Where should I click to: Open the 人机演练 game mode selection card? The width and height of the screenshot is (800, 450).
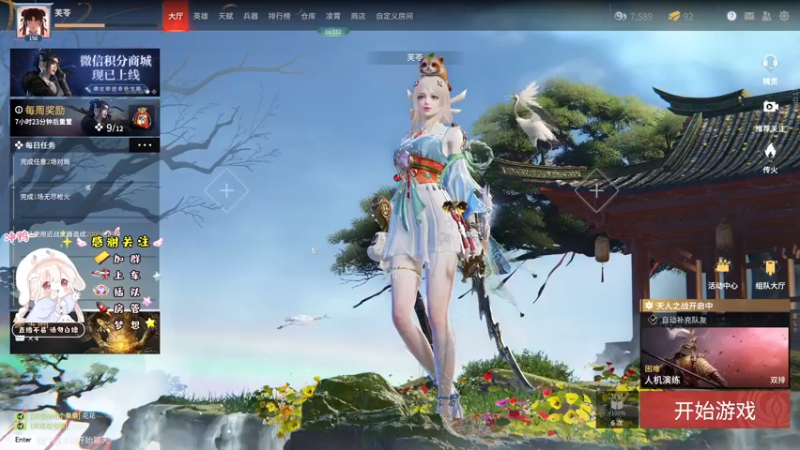(x=715, y=357)
